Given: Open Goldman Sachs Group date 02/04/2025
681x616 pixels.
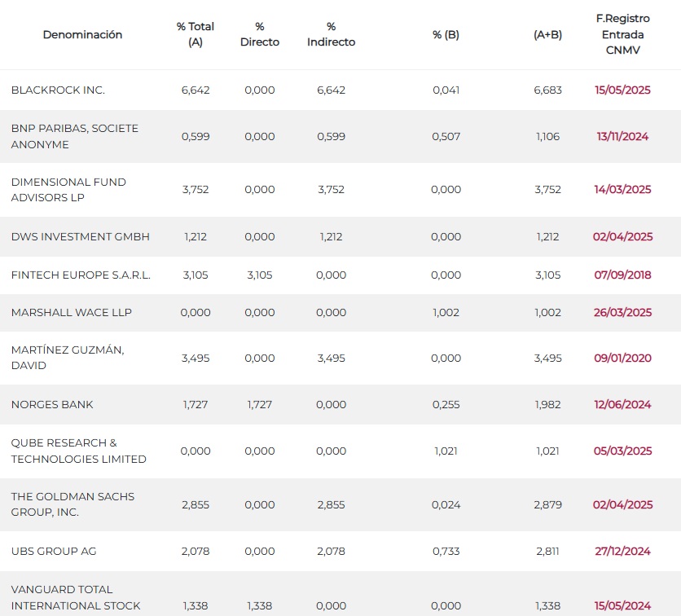Looking at the screenshot, I should click(622, 505).
